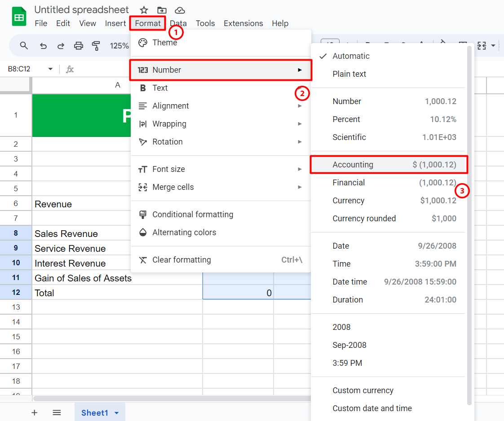Open the merge cells toolbar dropdown arrow
504x421 pixels.
pyautogui.click(x=493, y=46)
